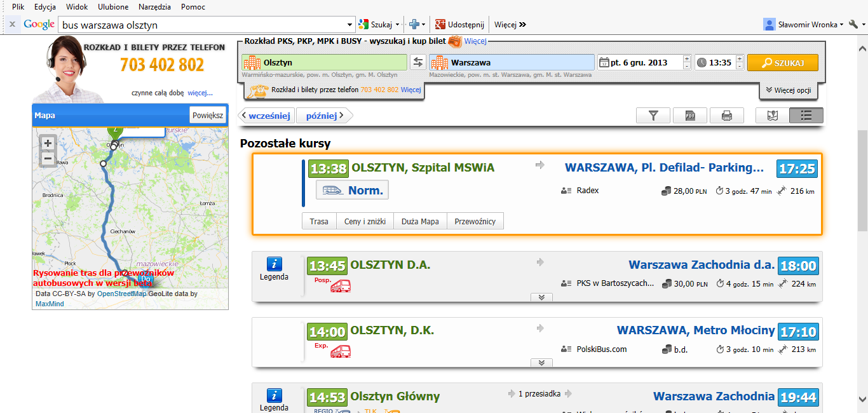Enlarge the map with Powiększ

tap(208, 115)
